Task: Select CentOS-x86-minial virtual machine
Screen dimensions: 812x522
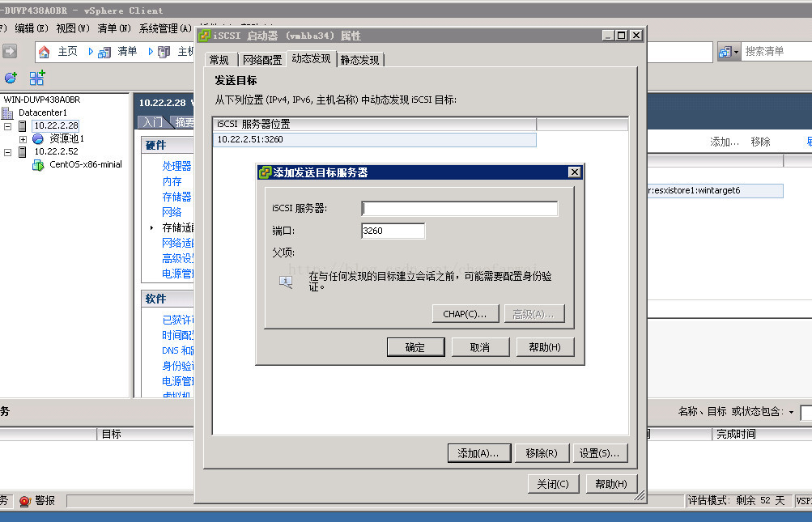Action: point(86,164)
